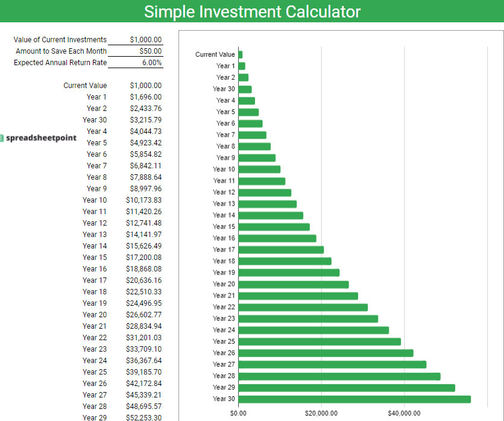
Task: Select the Year 20 bar in the chart
Action: 293,284
